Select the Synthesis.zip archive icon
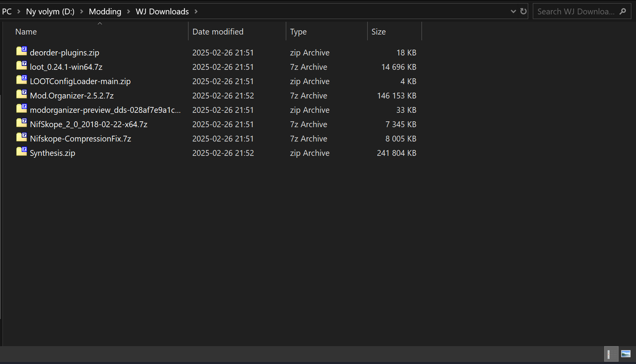 coord(21,152)
